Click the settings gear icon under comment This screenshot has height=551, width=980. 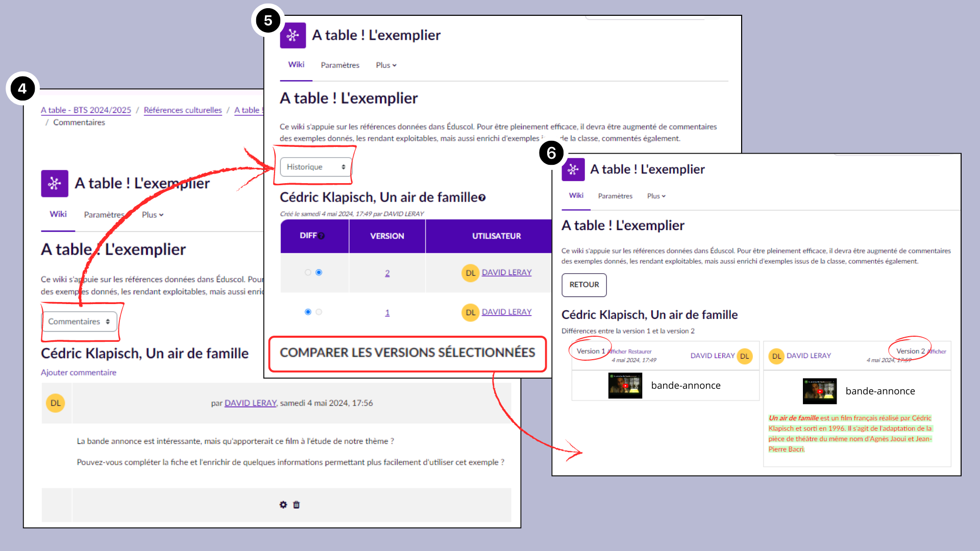coord(283,505)
